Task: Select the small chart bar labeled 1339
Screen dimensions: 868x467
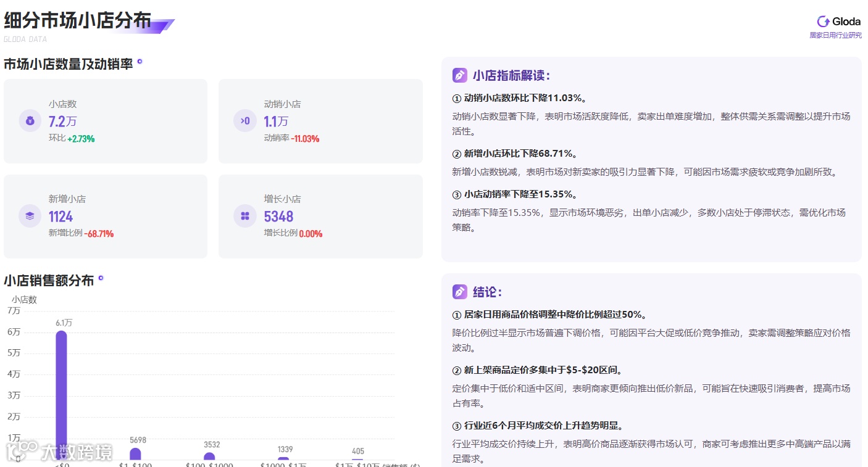Action: [283, 458]
